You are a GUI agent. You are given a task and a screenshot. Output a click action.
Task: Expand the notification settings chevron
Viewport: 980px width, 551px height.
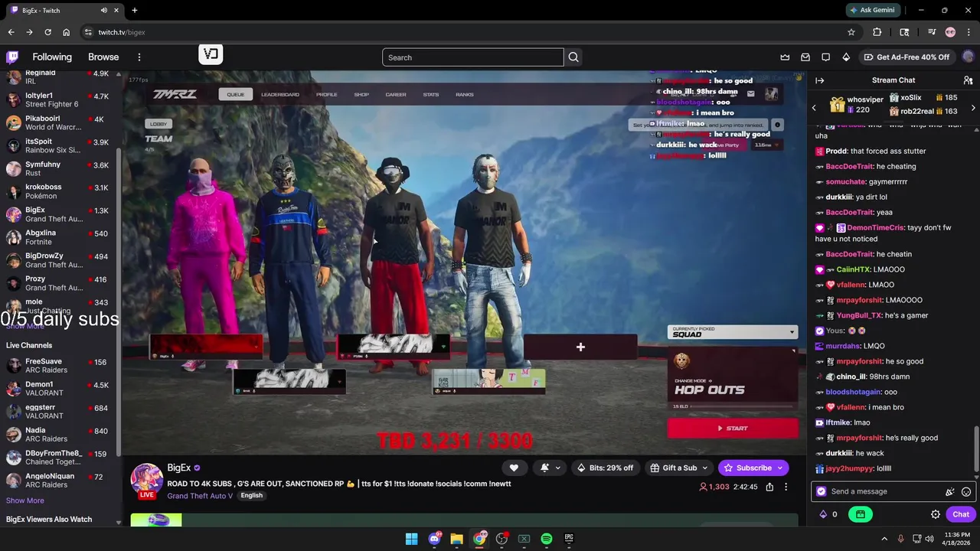(557, 468)
